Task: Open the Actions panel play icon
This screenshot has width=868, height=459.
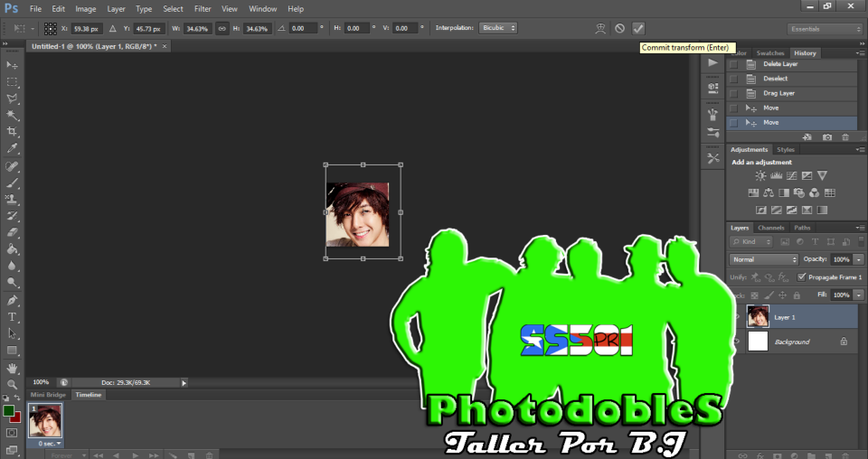Action: tap(713, 63)
